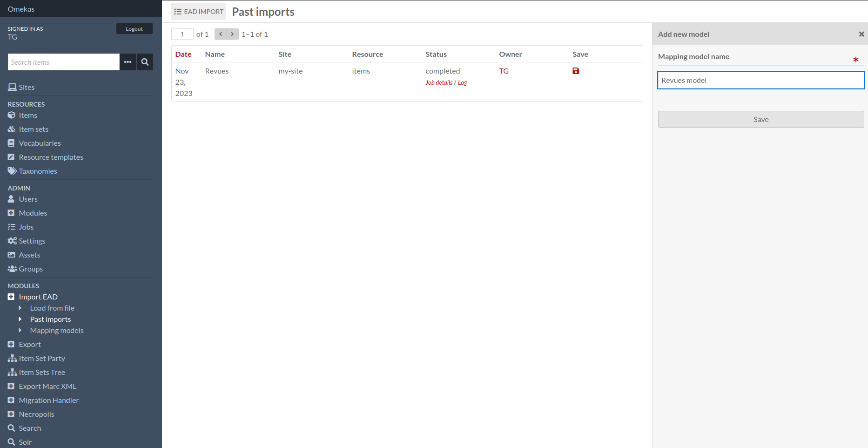Click the Logout button

coord(134,28)
